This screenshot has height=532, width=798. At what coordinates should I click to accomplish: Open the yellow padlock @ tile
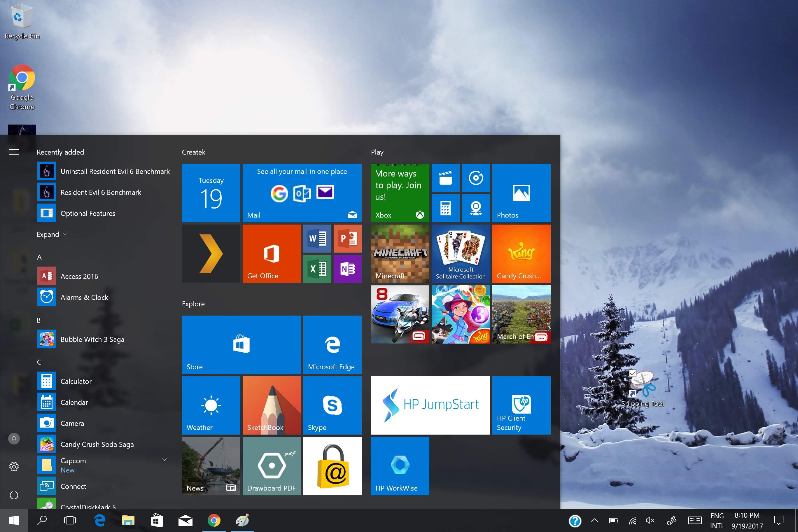pyautogui.click(x=332, y=466)
